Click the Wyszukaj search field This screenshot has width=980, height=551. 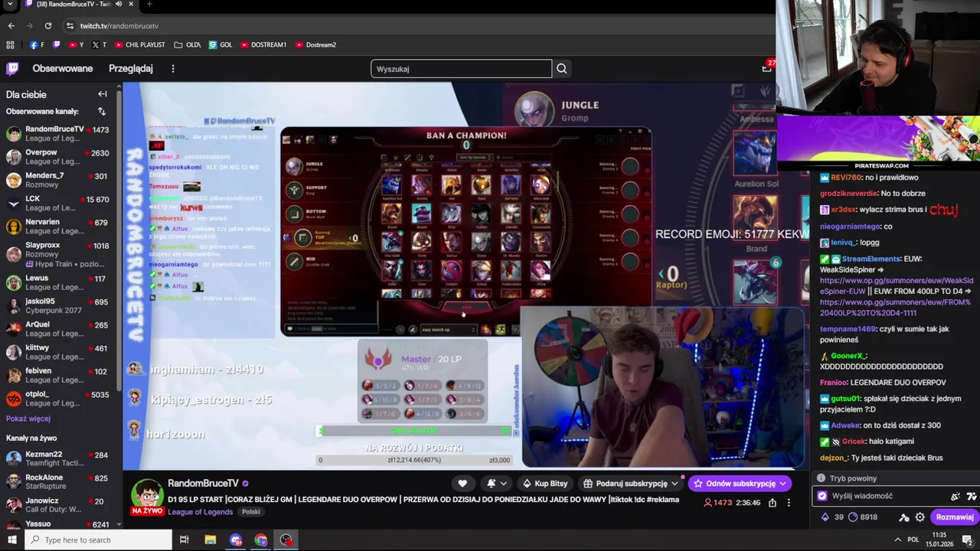coord(461,69)
